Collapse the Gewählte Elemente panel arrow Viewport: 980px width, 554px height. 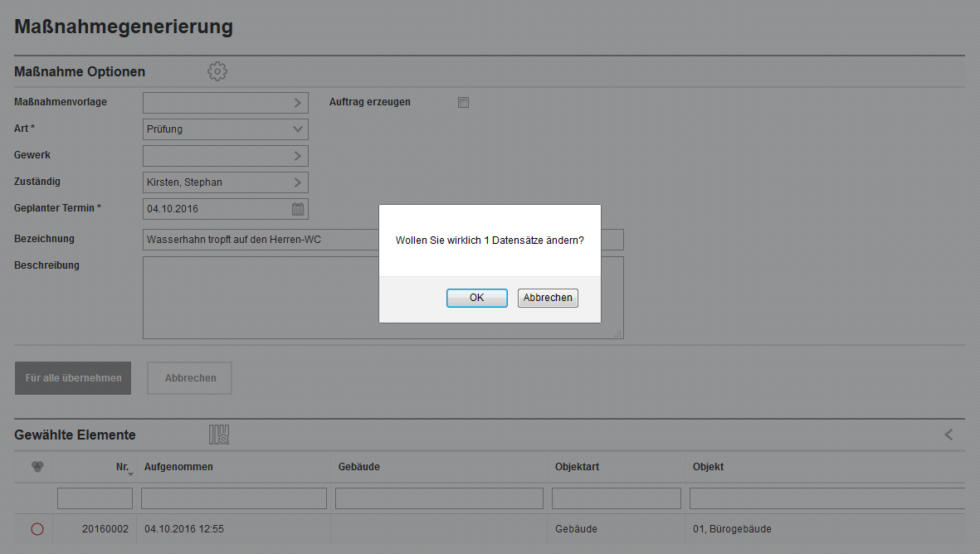948,435
